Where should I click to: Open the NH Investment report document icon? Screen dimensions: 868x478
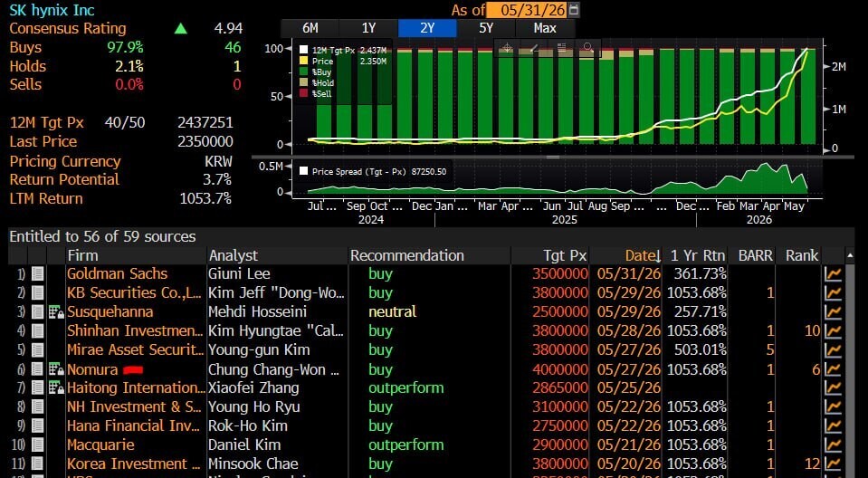pos(37,407)
